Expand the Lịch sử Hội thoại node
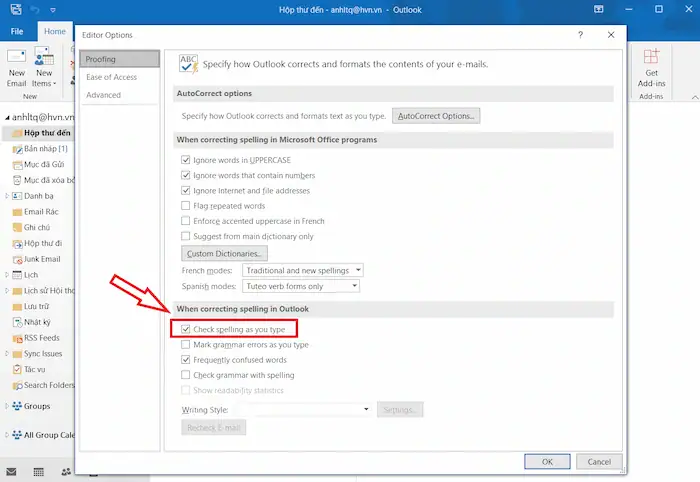 (x=7, y=291)
